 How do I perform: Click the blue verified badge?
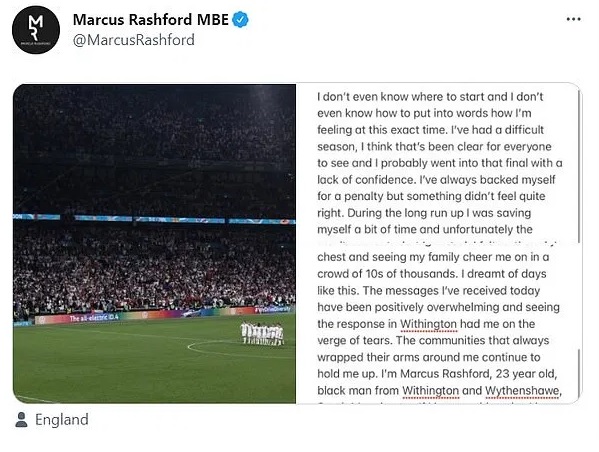(241, 20)
